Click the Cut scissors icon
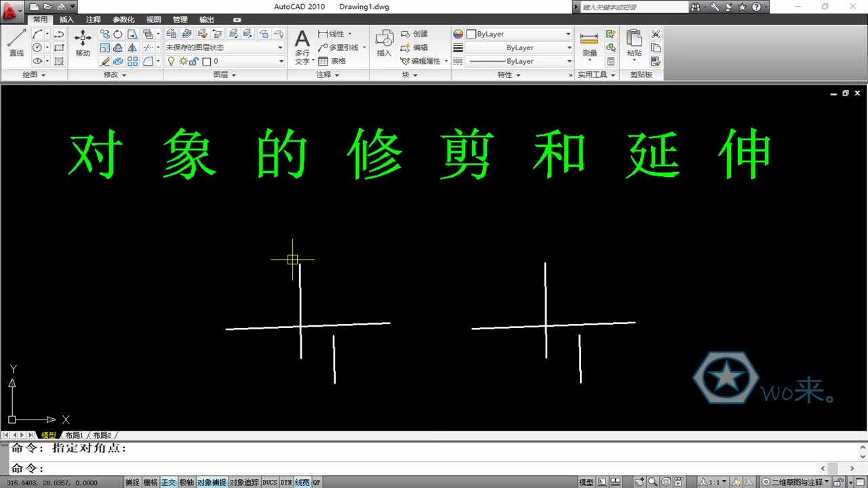868x488 pixels. (x=656, y=34)
